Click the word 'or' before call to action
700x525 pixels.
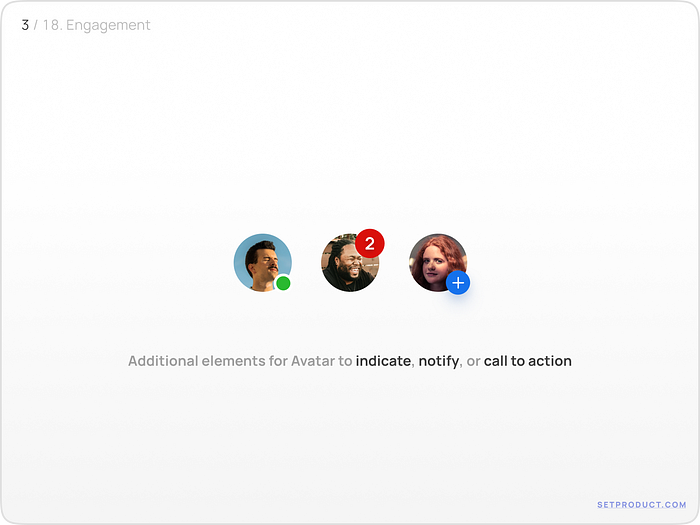point(473,361)
